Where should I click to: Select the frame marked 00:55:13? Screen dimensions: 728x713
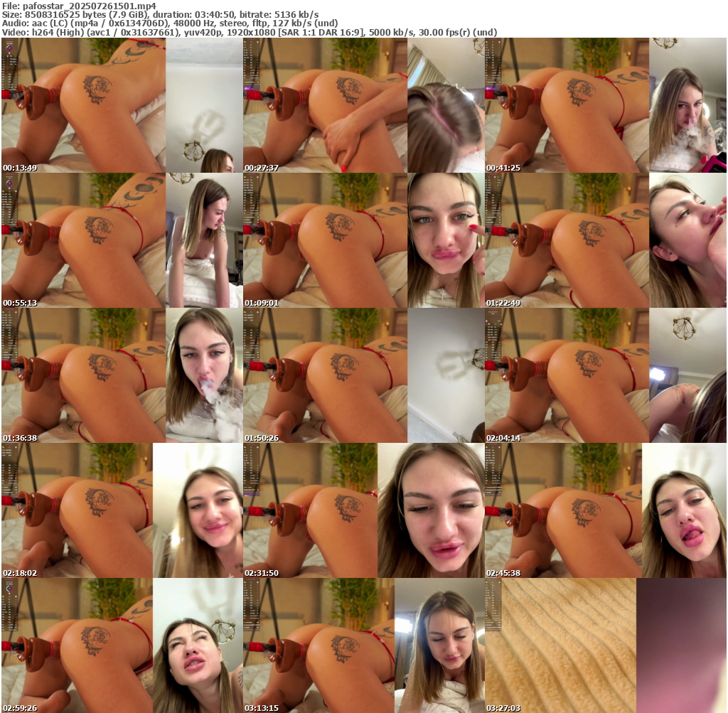pos(122,240)
